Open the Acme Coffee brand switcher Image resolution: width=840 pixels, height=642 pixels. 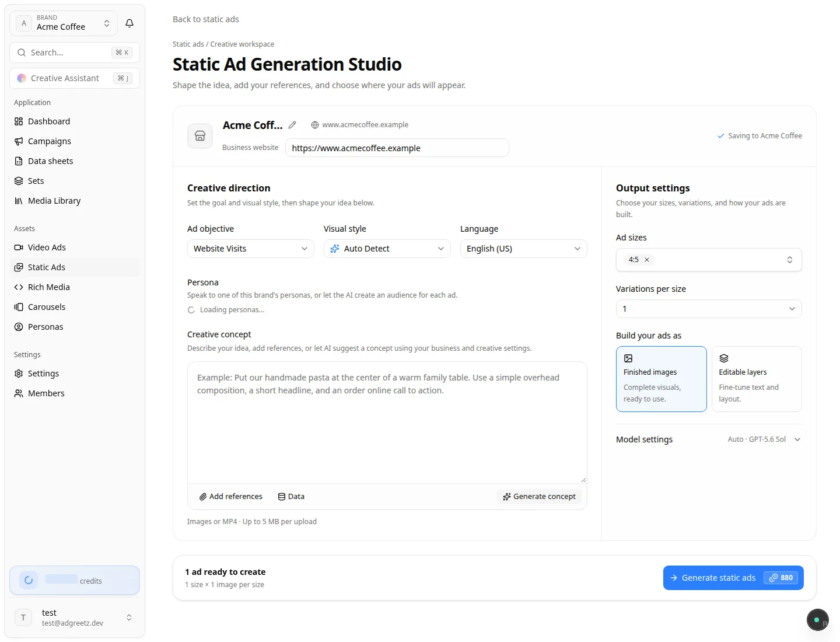point(64,23)
